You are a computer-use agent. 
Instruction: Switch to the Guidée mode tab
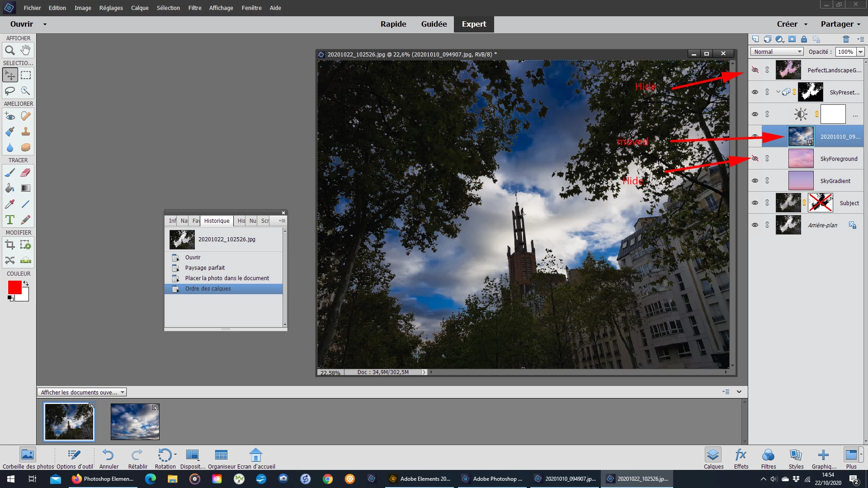pyautogui.click(x=434, y=24)
